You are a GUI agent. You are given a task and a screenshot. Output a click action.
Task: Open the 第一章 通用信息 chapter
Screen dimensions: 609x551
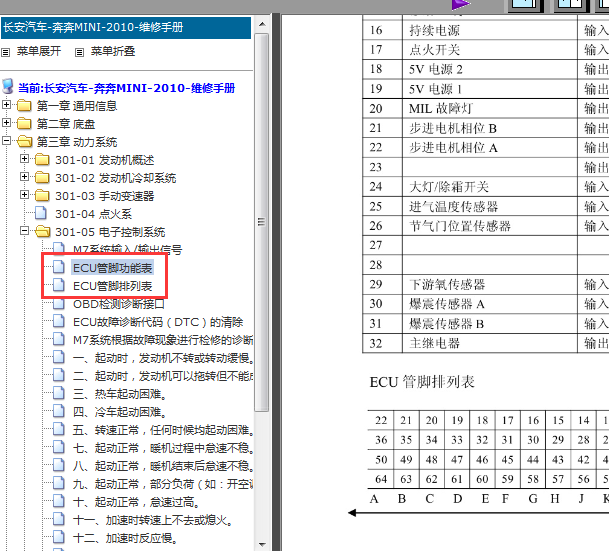tap(77, 106)
